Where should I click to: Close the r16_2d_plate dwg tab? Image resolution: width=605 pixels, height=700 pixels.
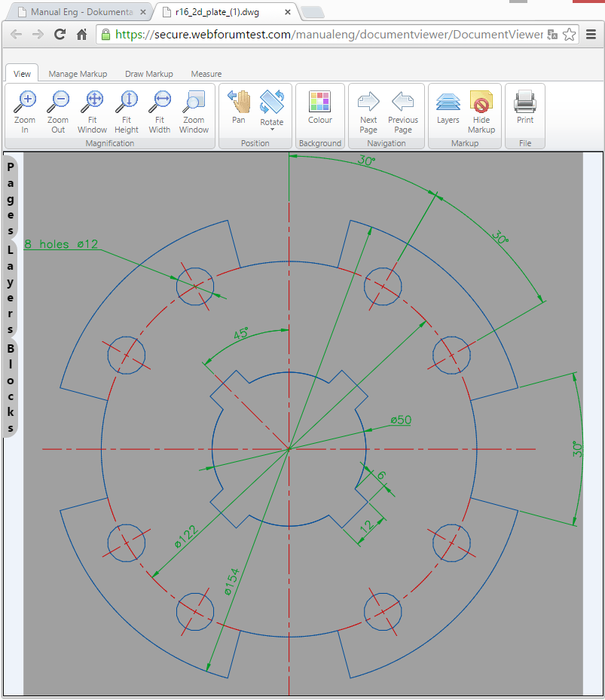[x=288, y=12]
